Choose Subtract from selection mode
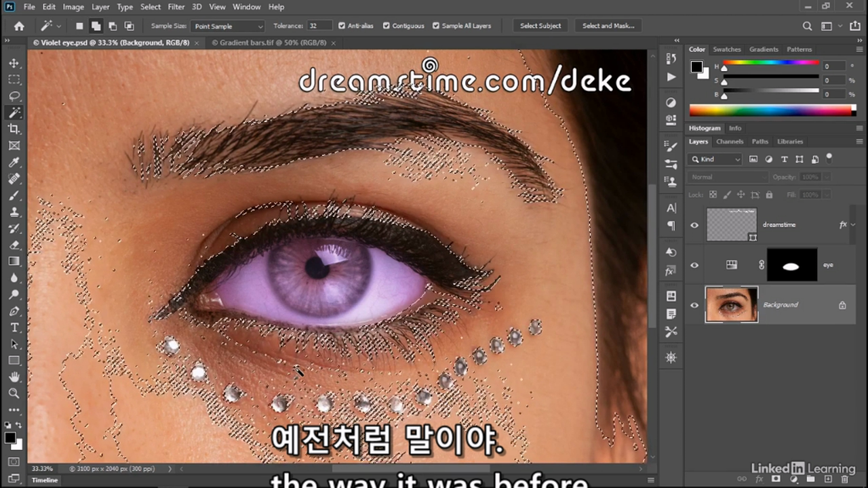 pyautogui.click(x=113, y=26)
